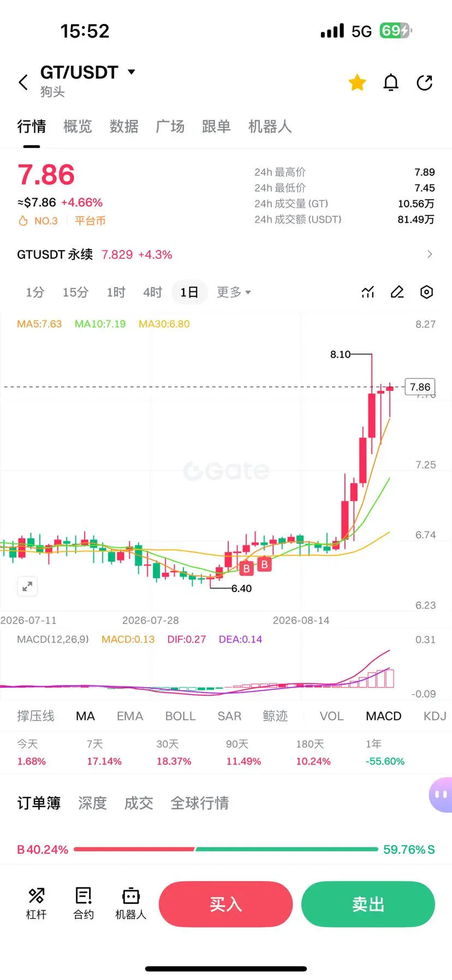Tap 7天 17.14% performance
The image size is (452, 980).
(x=104, y=752)
